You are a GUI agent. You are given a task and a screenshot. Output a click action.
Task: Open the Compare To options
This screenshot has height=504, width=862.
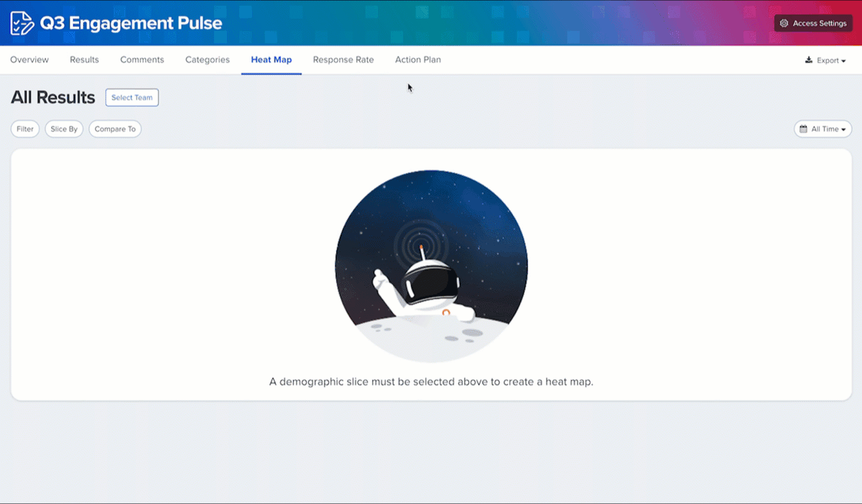[115, 129]
